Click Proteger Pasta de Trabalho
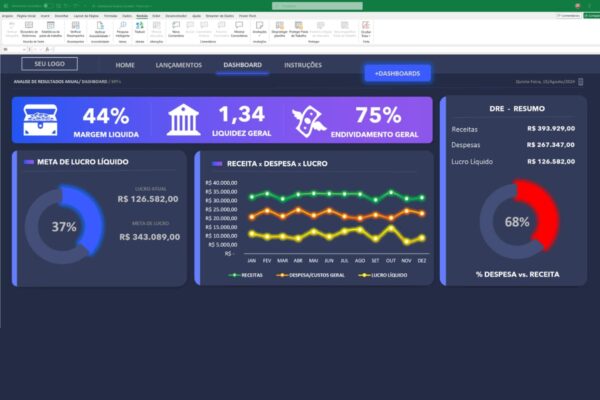Image resolution: width=600 pixels, height=400 pixels. (x=298, y=29)
